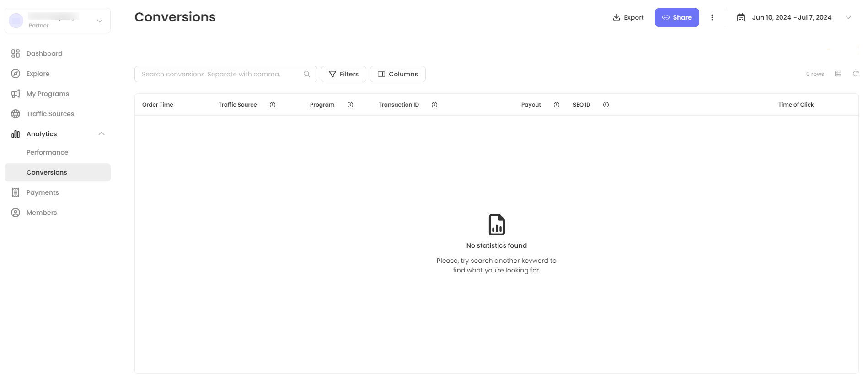
Task: Navigate to Payments in the sidebar
Action: pyautogui.click(x=43, y=192)
